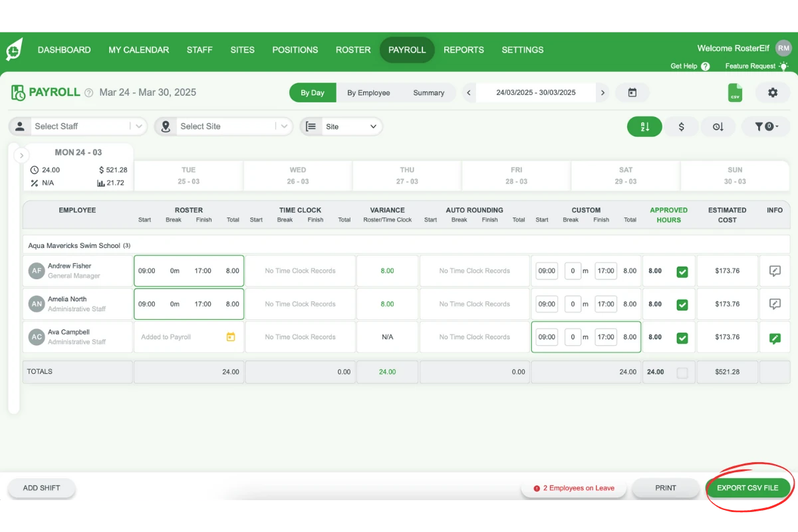Open My Calendar menu
This screenshot has height=532, width=798.
tap(138, 50)
